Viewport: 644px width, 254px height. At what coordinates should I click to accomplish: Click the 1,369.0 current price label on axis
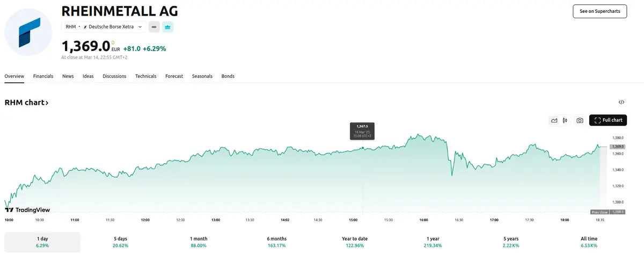pyautogui.click(x=617, y=146)
